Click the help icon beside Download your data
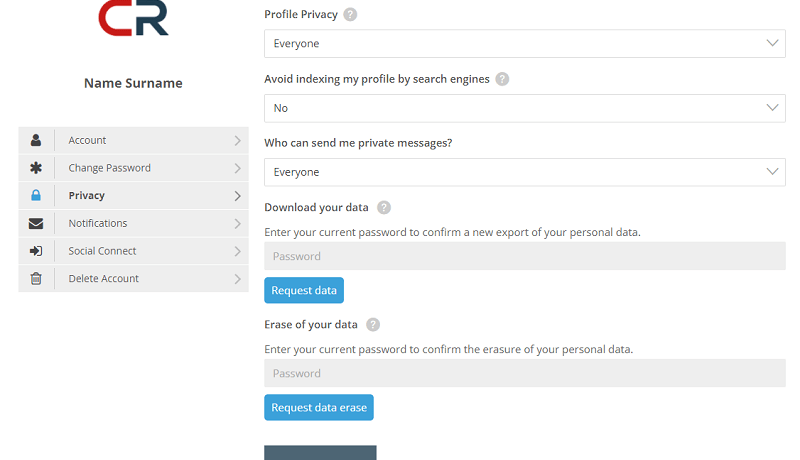 (x=384, y=208)
